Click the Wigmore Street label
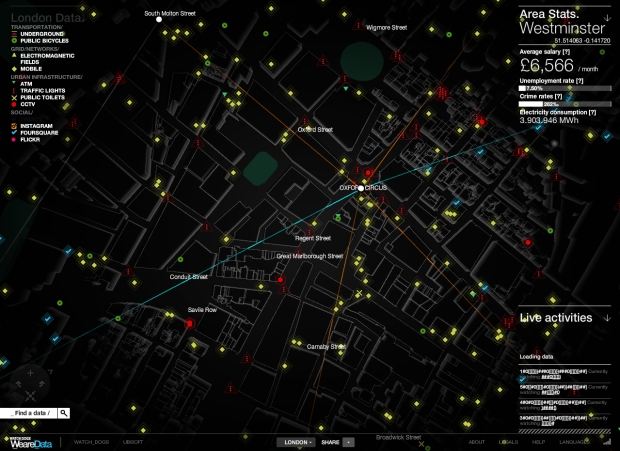 point(387,28)
